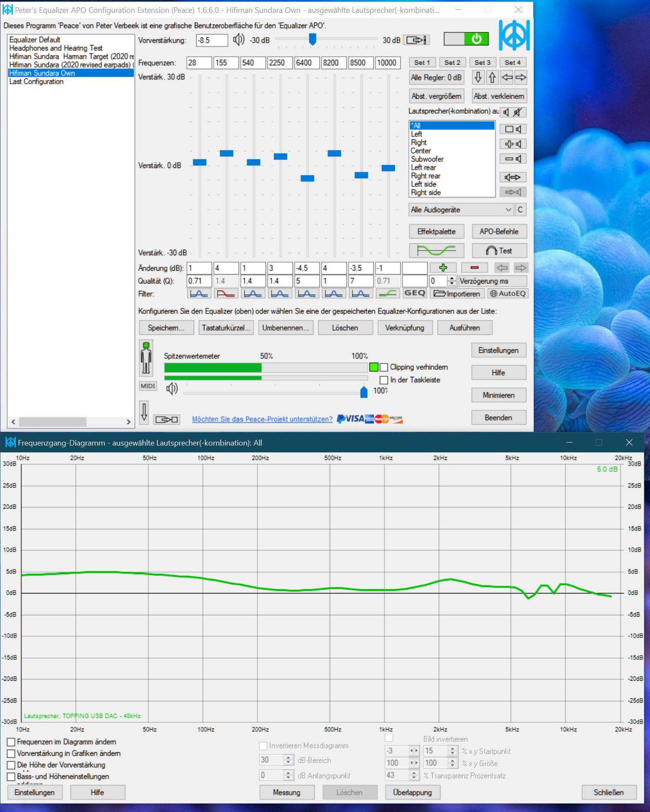Screen dimensions: 650x812
Task: Click the Vorverstärkung value field -8.5
Action: [212, 40]
